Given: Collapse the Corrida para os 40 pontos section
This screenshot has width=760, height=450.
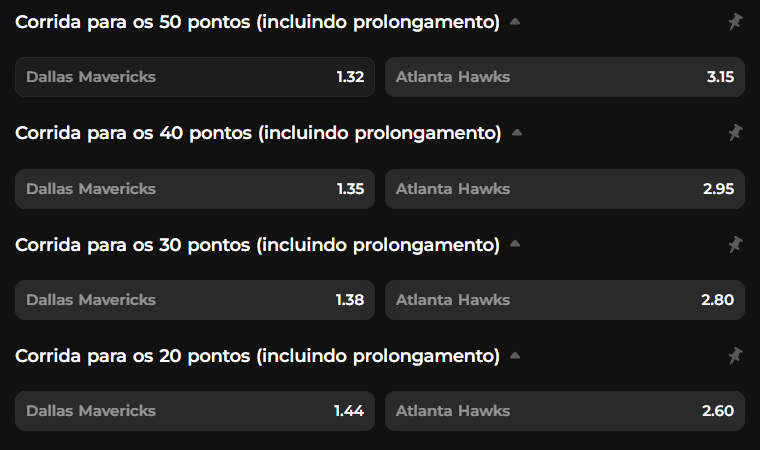Looking at the screenshot, I should coord(516,133).
